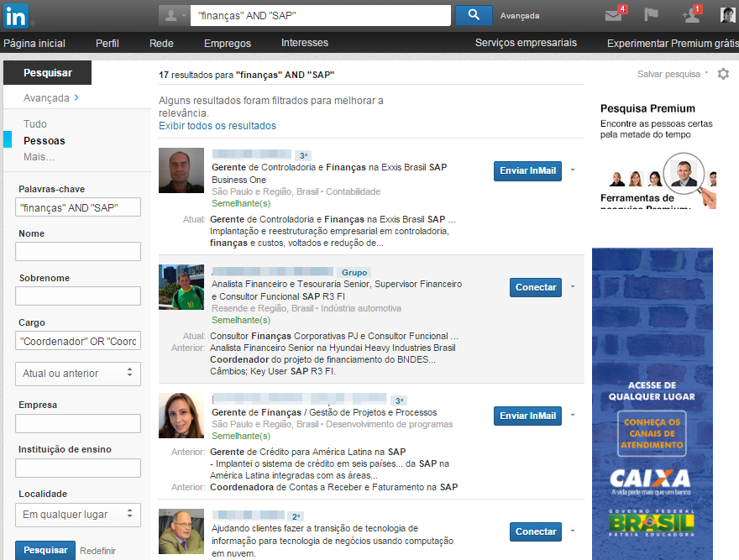Click the first result's 3º degree badge
The image size is (739, 560).
303,155
